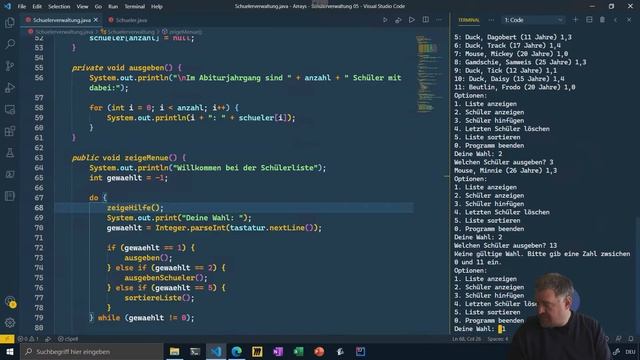This screenshot has width=640, height=360.
Task: Click Ln 68 cursor position in status bar
Action: pos(467,339)
